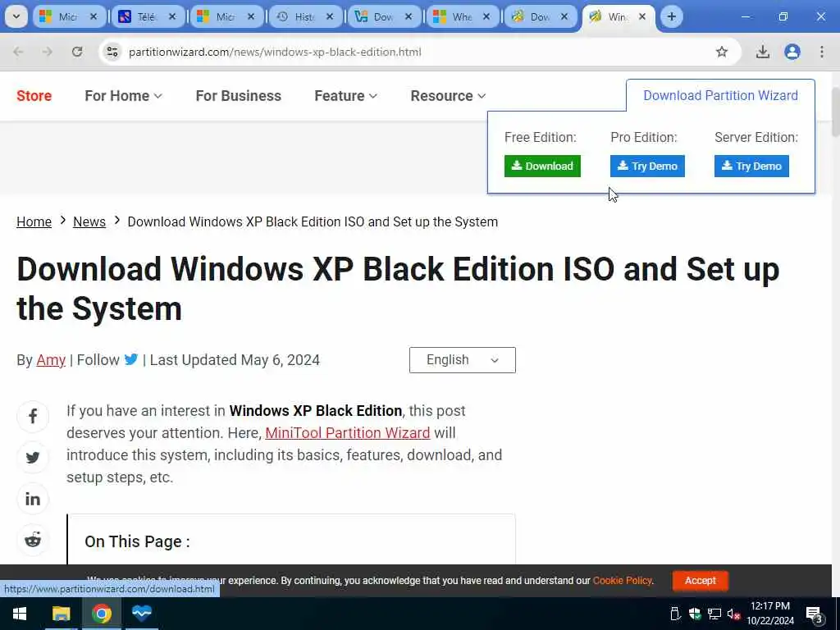Viewport: 840px width, 630px height.
Task: Open MiniTool Partition Wizard link
Action: [x=348, y=433]
